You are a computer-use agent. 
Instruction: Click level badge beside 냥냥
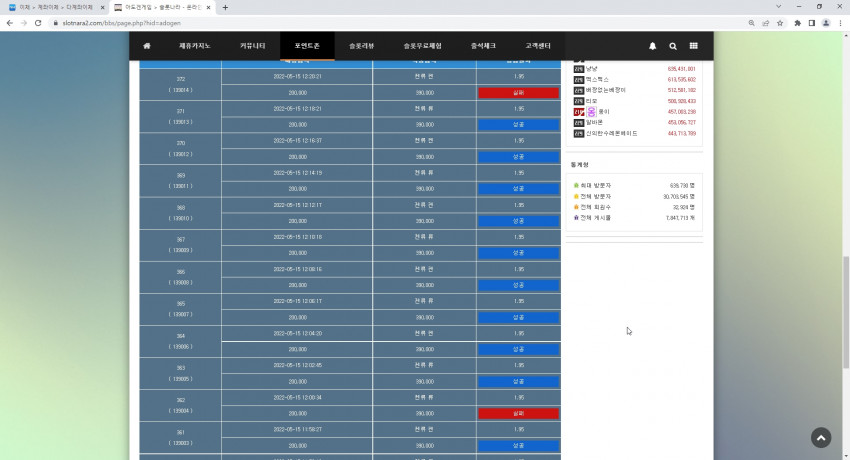coord(578,69)
